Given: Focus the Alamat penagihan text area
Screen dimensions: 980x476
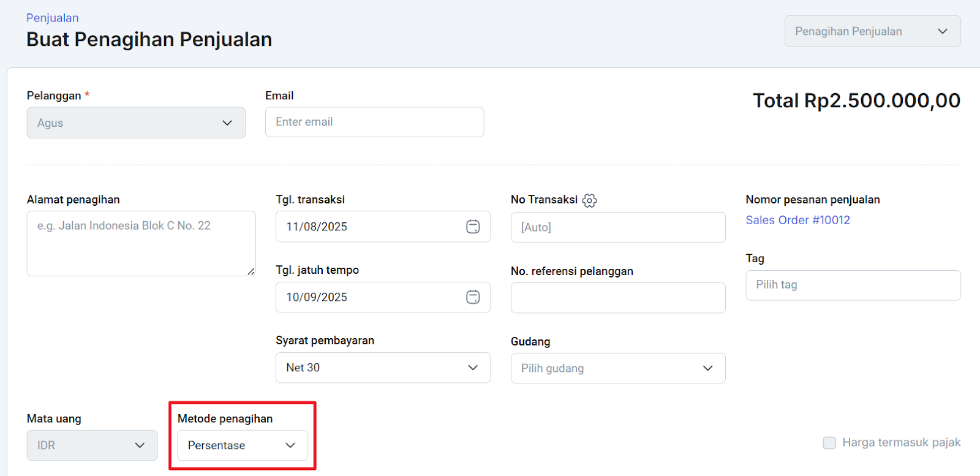Looking at the screenshot, I should 141,243.
